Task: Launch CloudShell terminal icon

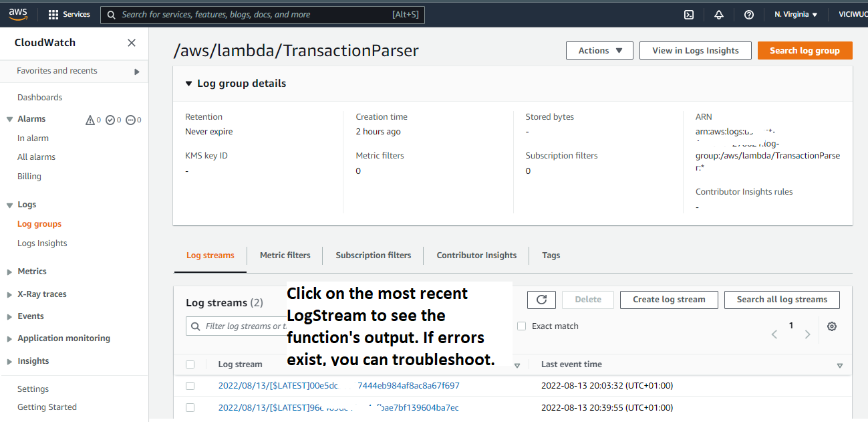Action: click(x=689, y=15)
